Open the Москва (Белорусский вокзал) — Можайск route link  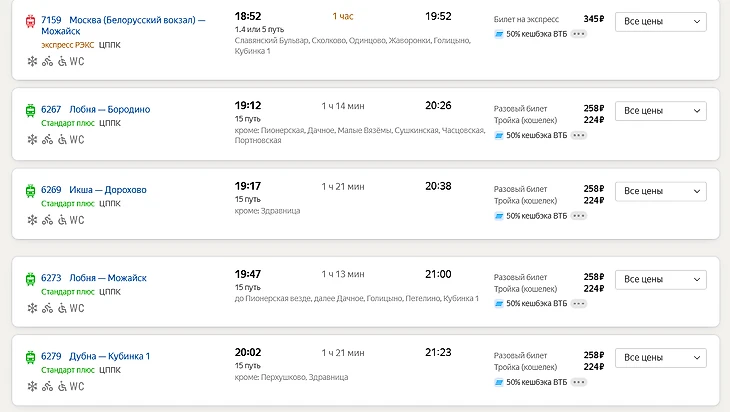coord(137,20)
